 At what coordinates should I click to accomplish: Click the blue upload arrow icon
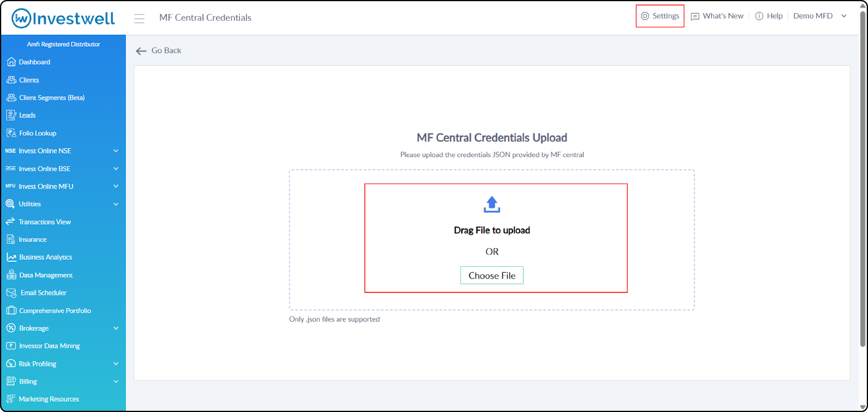point(492,204)
